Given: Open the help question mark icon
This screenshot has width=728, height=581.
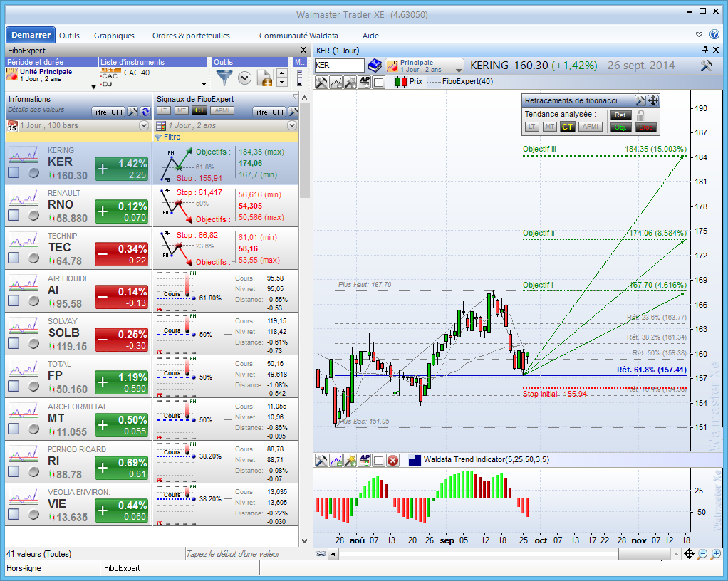Looking at the screenshot, I should (x=714, y=34).
